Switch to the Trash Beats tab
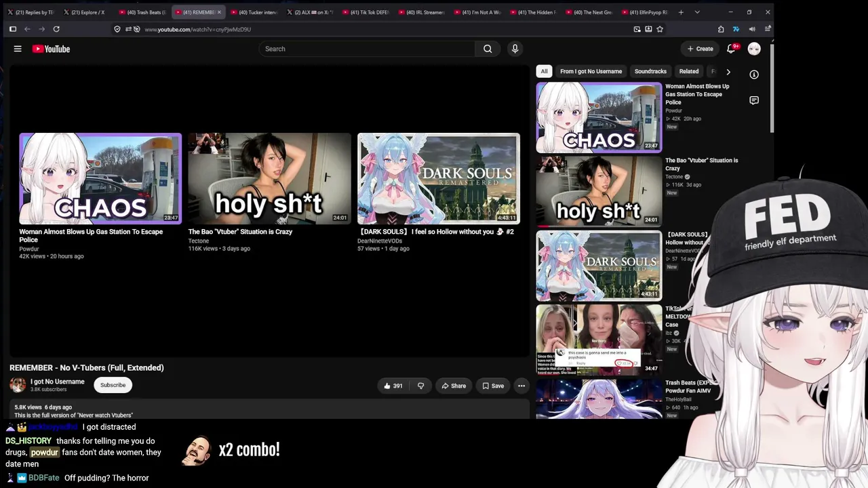Image resolution: width=868 pixels, height=488 pixels. click(141, 12)
